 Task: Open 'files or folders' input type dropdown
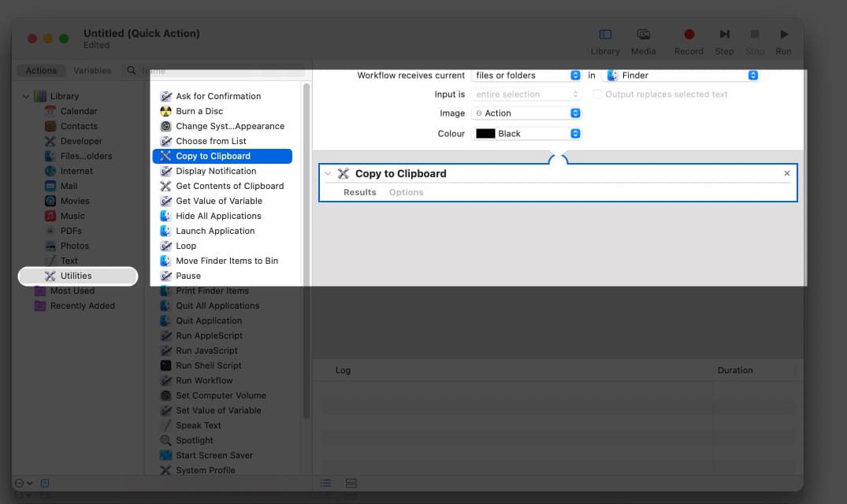[x=526, y=76]
